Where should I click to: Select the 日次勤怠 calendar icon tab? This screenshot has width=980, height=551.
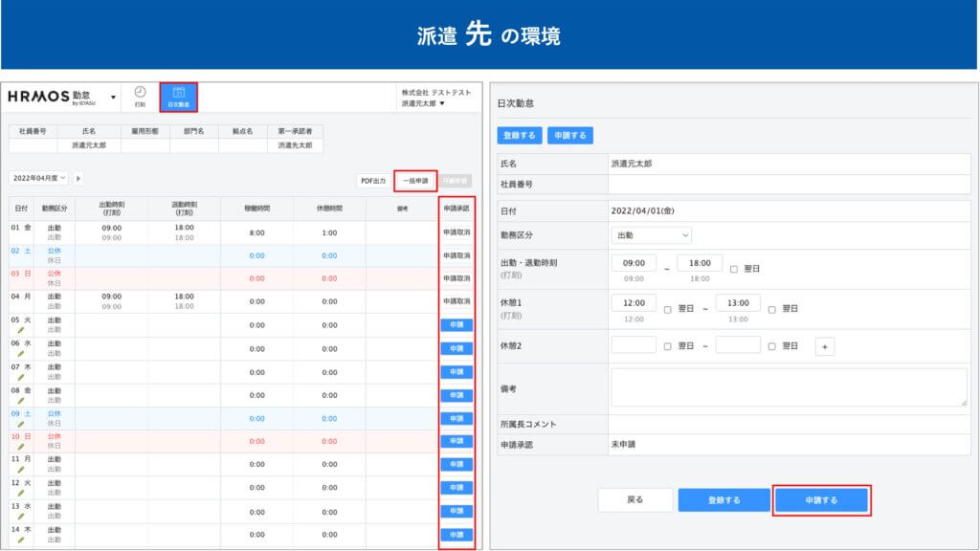pos(178,96)
